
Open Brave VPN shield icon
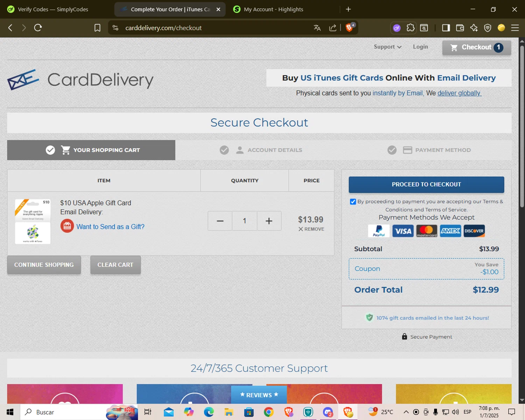coord(488,28)
